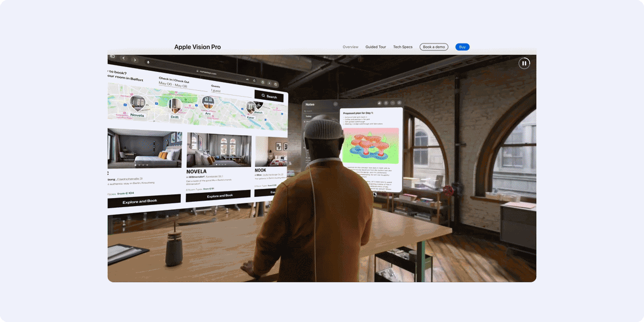Click the browser forward arrow in the video
This screenshot has width=644, height=322.
[135, 60]
